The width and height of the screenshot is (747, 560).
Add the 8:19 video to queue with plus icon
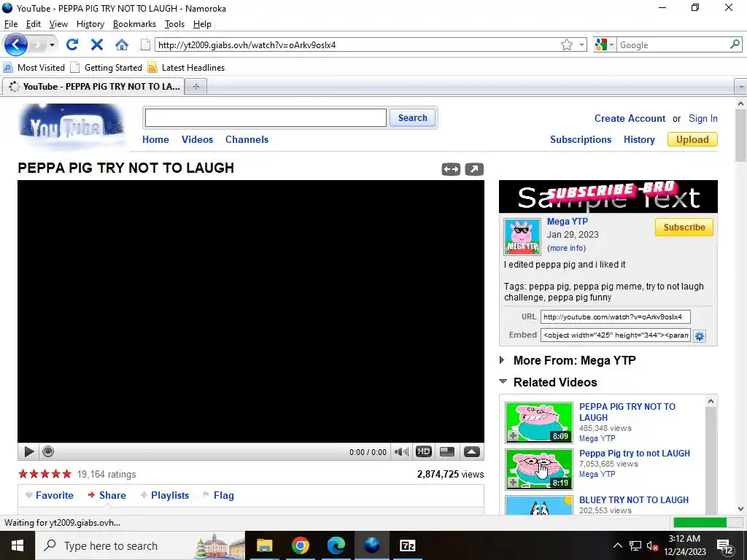pos(513,483)
